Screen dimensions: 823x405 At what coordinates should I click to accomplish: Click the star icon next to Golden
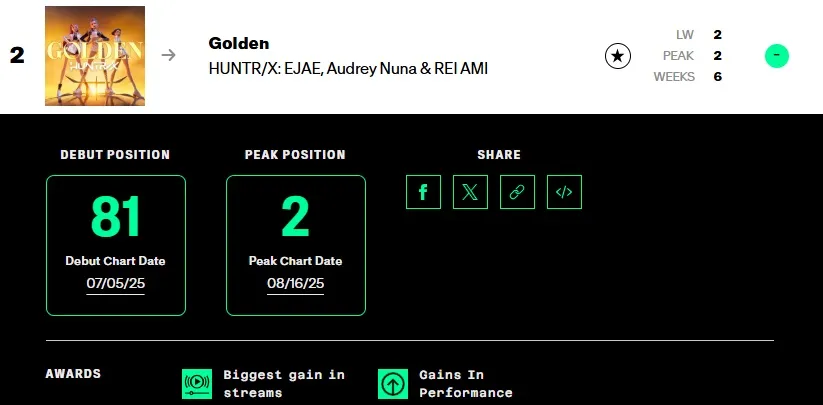[618, 56]
